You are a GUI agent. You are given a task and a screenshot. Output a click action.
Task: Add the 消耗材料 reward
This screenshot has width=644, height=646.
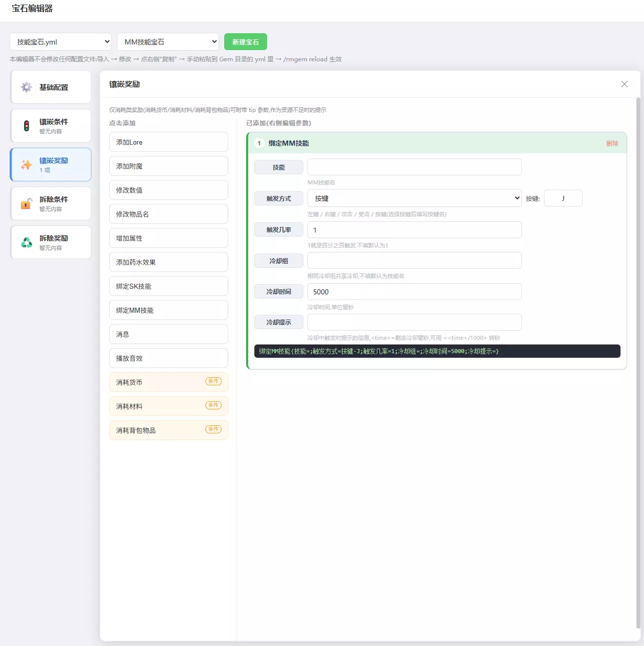[169, 406]
